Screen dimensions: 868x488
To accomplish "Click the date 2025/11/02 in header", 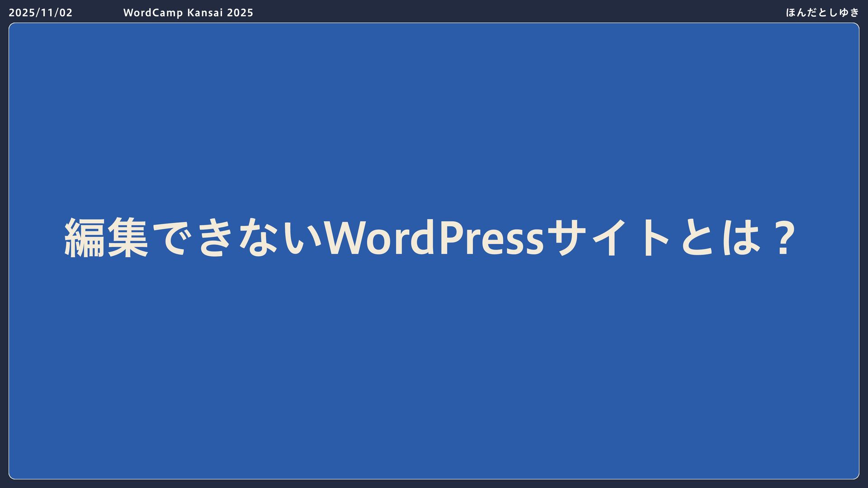I will click(40, 13).
